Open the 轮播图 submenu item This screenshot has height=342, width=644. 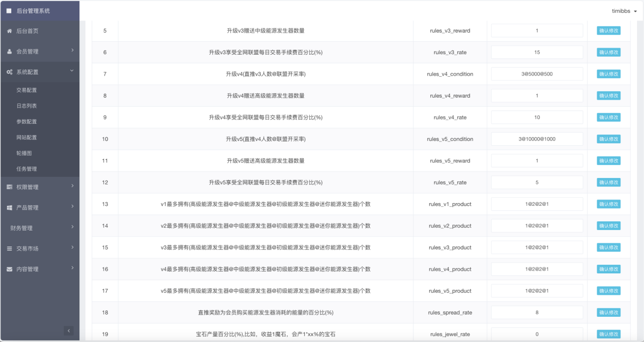tap(24, 153)
